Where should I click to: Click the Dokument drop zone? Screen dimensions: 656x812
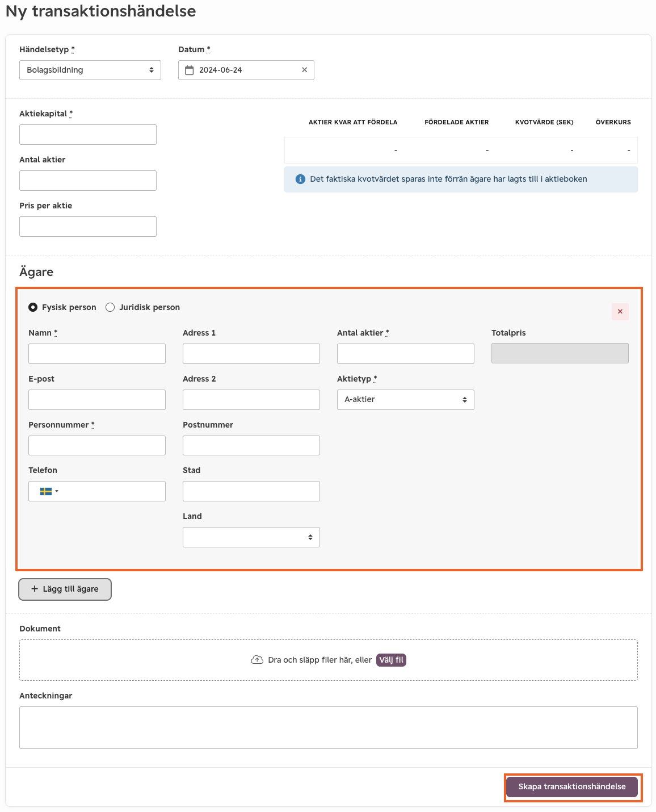pyautogui.click(x=329, y=660)
